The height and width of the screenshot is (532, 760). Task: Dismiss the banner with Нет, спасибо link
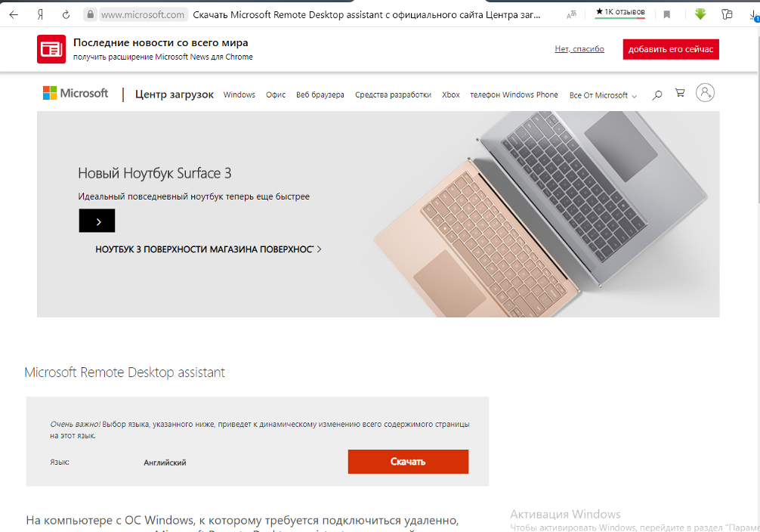point(579,49)
